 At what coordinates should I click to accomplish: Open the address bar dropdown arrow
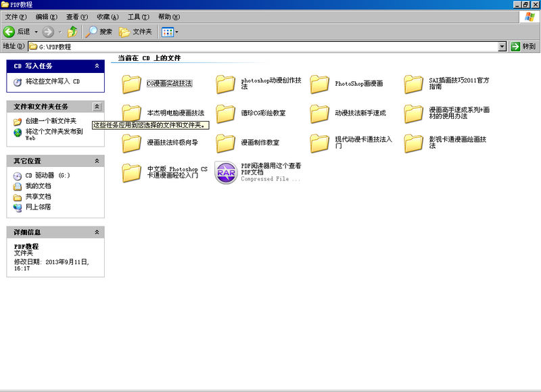tap(502, 47)
